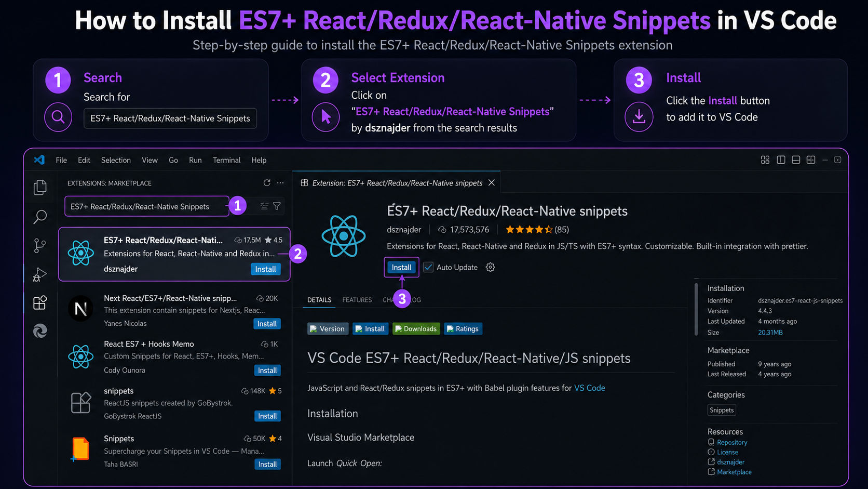Click the Ratings badge
This screenshot has height=489, width=868.
click(463, 328)
